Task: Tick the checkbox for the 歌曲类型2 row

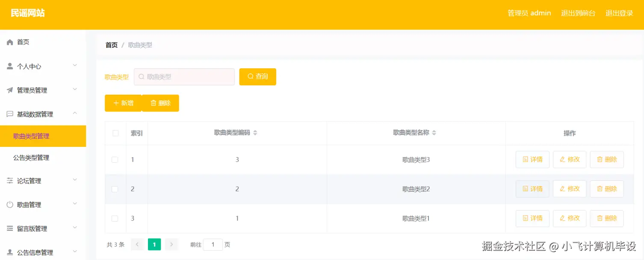Action: click(115, 189)
